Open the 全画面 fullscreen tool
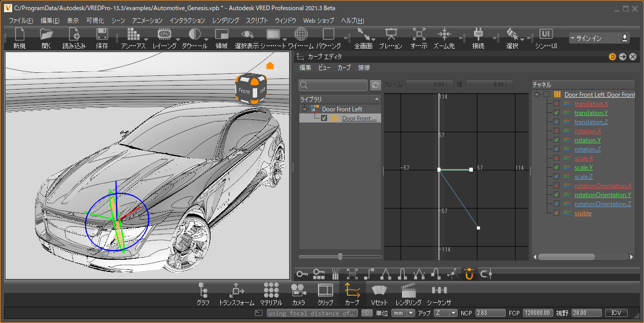The height and width of the screenshot is (323, 644). pyautogui.click(x=363, y=34)
